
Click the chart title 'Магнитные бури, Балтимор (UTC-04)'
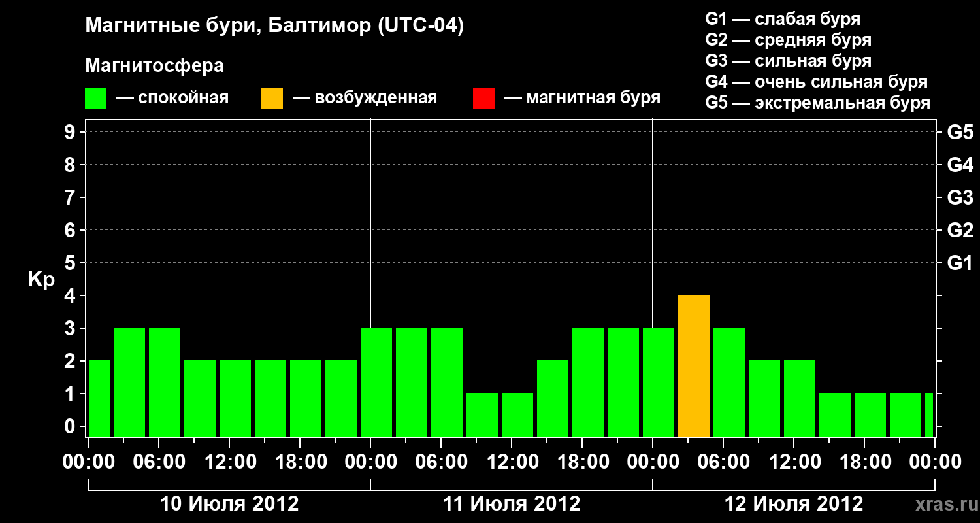274,26
